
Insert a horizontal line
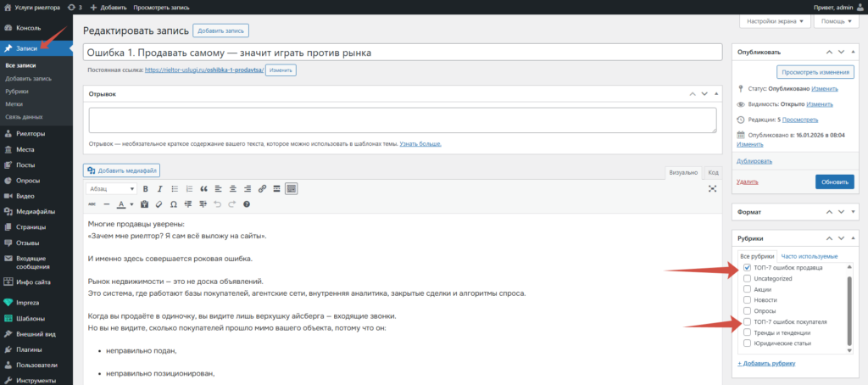[107, 204]
